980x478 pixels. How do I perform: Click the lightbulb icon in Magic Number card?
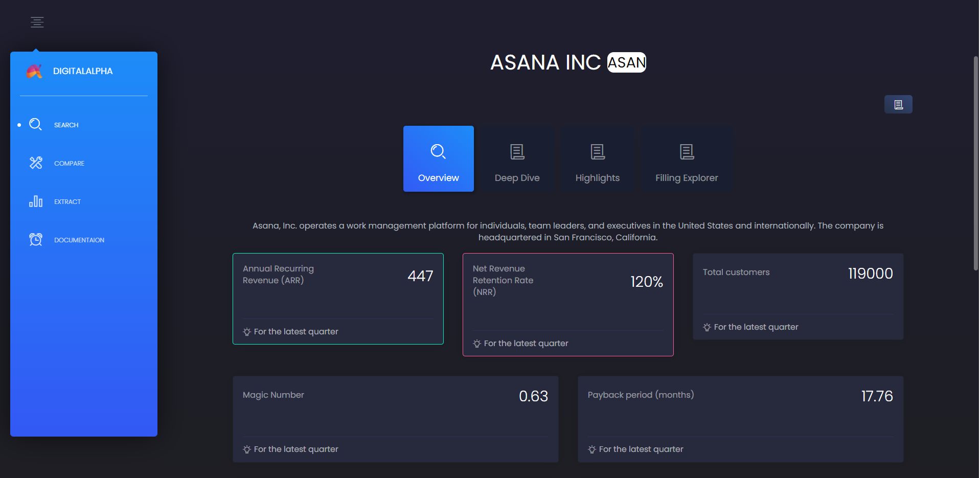point(247,449)
